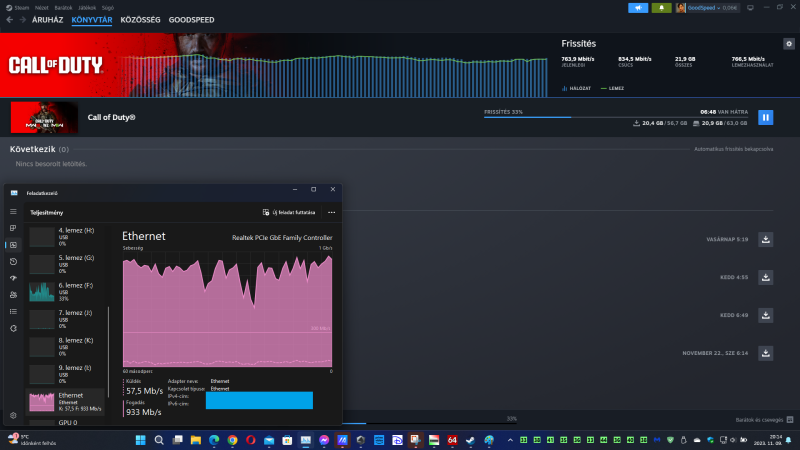Switch to ÁRUHÁZ tab
Viewport: 800px width, 450px height.
coord(47,20)
